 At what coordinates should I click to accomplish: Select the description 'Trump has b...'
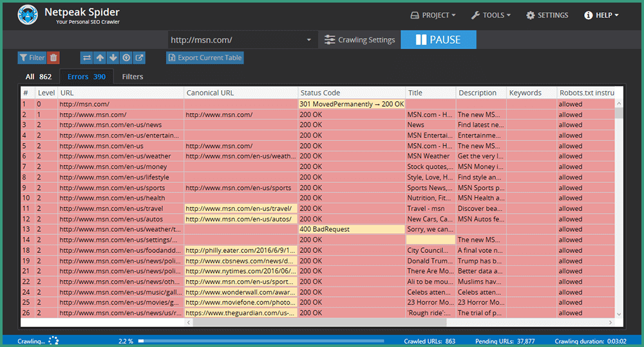[x=481, y=261]
